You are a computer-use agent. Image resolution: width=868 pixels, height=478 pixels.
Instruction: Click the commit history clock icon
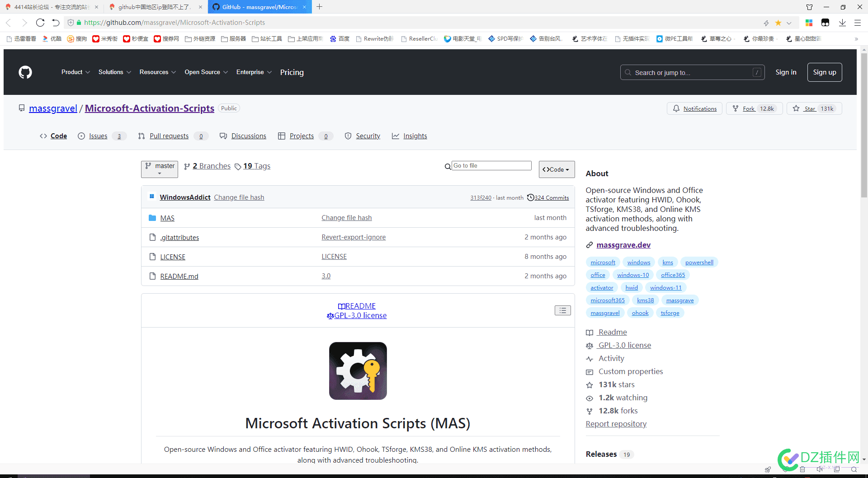[531, 197]
